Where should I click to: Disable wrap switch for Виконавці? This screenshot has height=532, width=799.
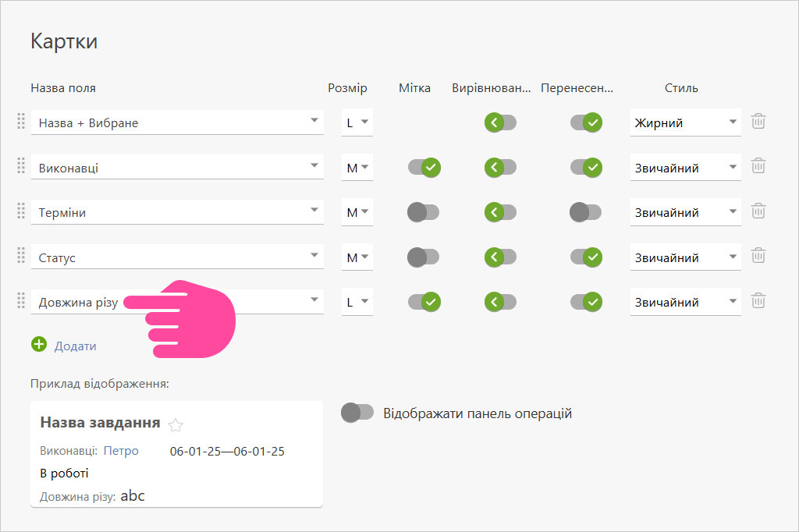coord(586,167)
